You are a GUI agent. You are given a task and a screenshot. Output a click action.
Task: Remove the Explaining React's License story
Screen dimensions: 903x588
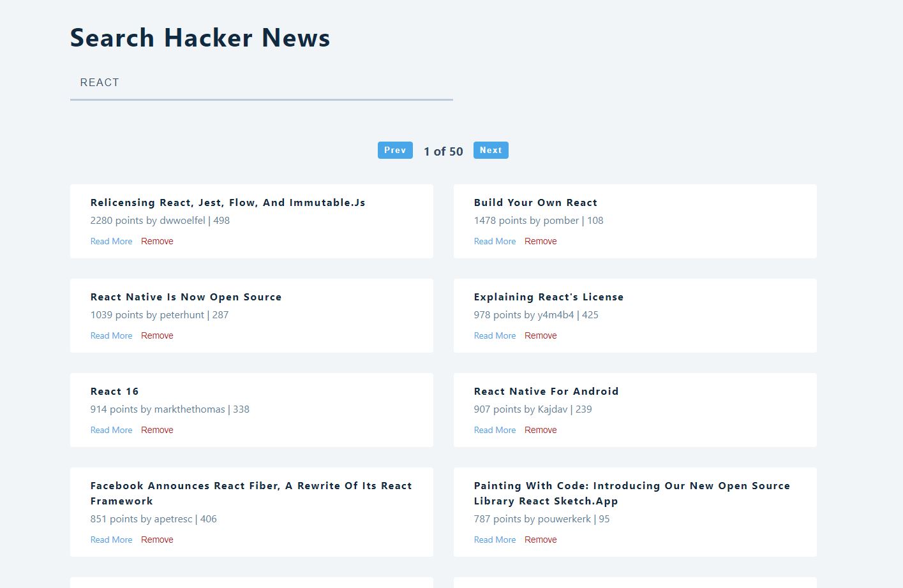tap(541, 335)
